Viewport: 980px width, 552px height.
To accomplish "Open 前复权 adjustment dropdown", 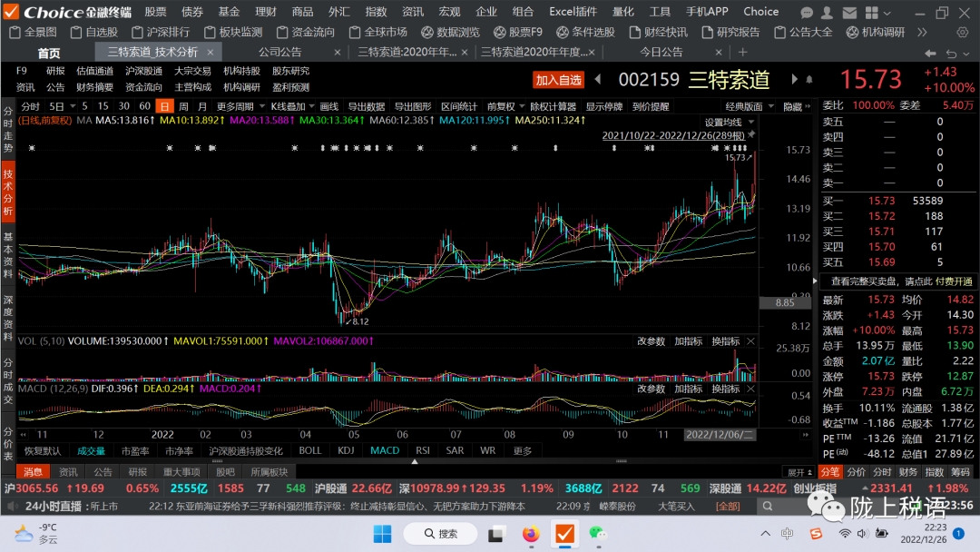I will (x=505, y=107).
